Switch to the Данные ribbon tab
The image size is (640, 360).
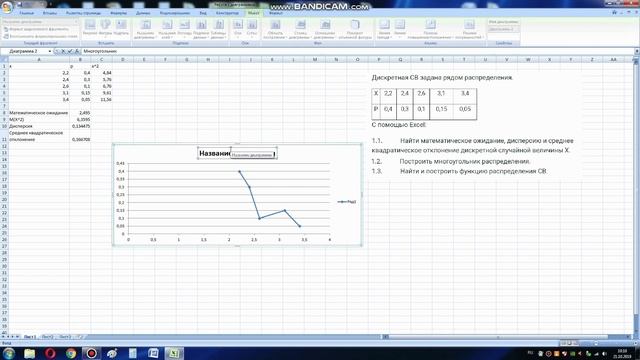(143, 13)
